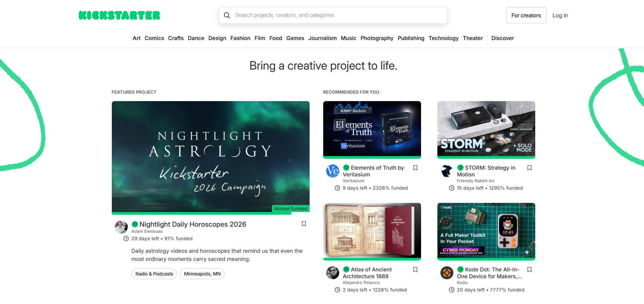Open STORM Strategy in Motion thumbnail

486,129
